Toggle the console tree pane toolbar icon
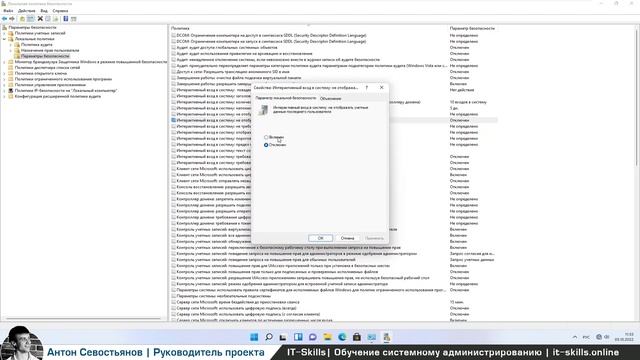Viewport: 640px width, 360px height. (x=30, y=19)
